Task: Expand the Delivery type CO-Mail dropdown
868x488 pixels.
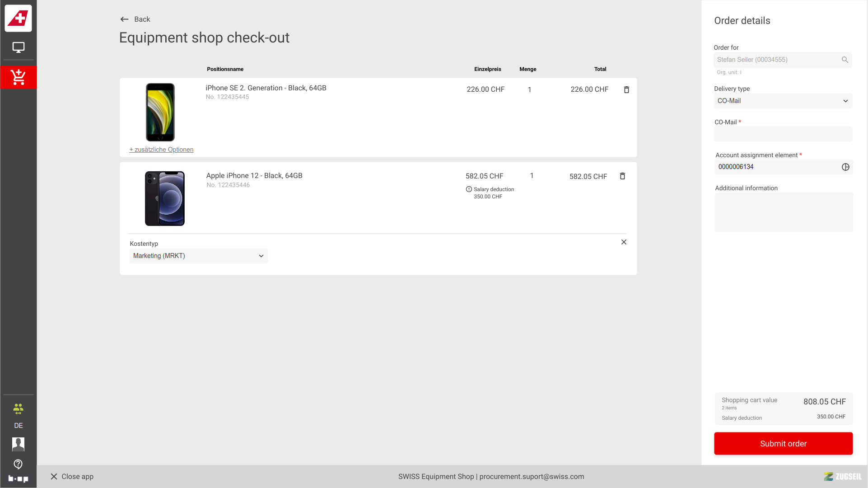Action: coord(783,101)
